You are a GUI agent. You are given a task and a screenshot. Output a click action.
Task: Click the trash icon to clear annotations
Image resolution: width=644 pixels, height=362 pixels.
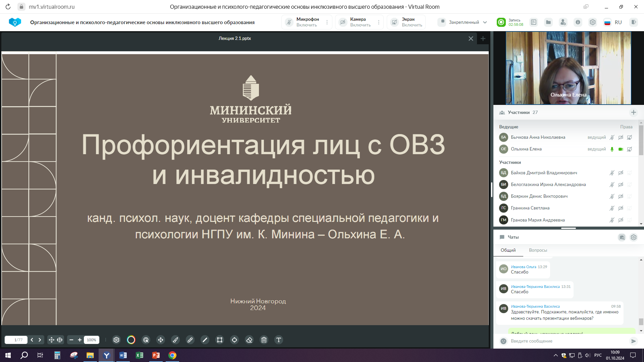tap(264, 340)
